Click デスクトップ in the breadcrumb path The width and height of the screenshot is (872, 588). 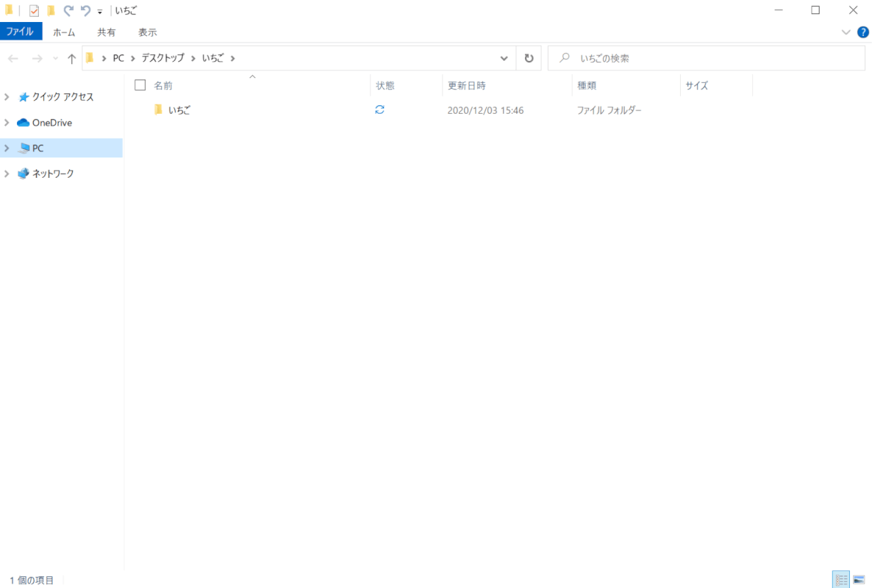point(162,58)
